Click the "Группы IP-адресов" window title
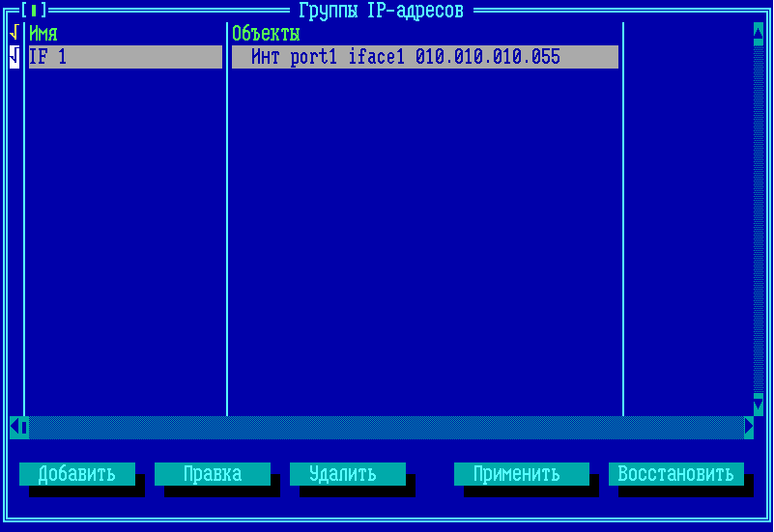Viewport: 774px width, 532px height. pos(381,11)
